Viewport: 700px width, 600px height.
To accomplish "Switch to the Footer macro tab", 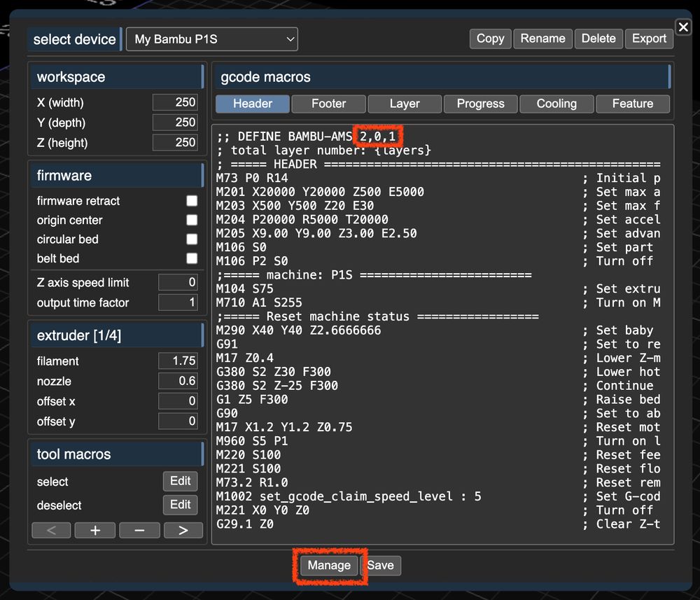I will (328, 104).
